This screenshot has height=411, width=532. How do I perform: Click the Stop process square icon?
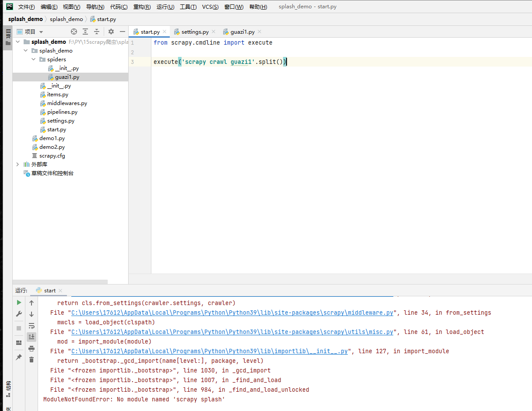(x=19, y=328)
